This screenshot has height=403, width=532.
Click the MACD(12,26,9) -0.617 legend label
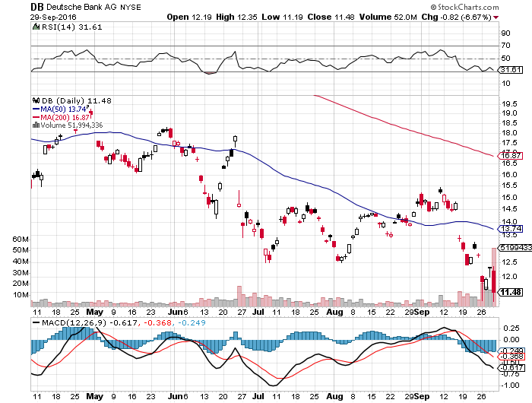coord(90,322)
